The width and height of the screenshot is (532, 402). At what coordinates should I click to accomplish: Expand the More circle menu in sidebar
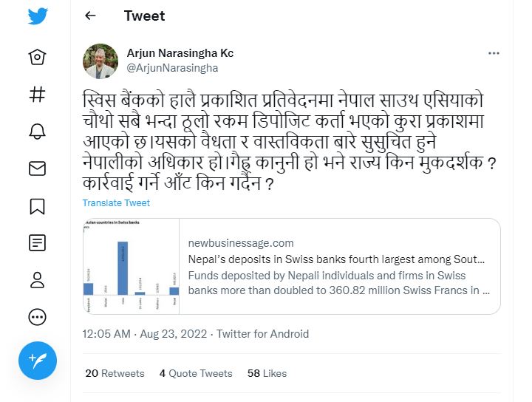37,317
